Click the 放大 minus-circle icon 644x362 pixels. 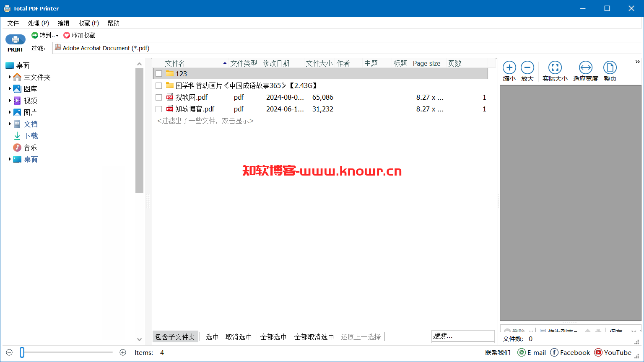click(527, 67)
